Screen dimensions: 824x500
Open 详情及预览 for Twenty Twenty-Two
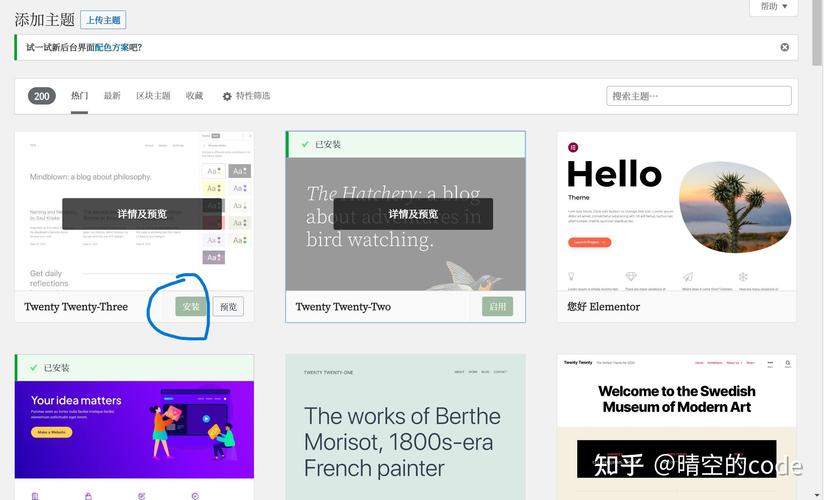click(413, 214)
